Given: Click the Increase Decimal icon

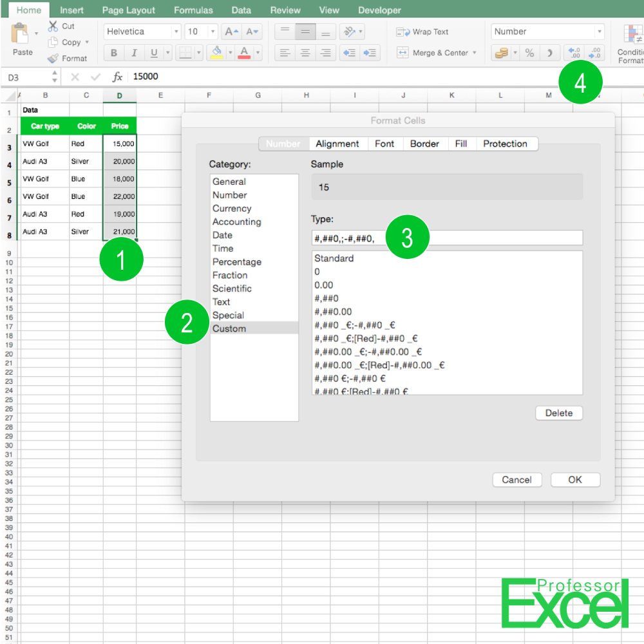Looking at the screenshot, I should (574, 52).
